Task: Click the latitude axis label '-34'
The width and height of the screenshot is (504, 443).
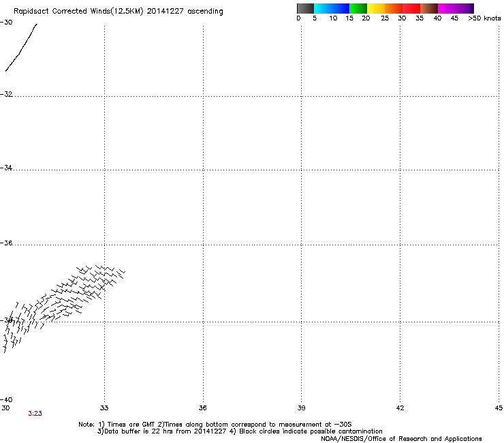Action: tap(6, 168)
